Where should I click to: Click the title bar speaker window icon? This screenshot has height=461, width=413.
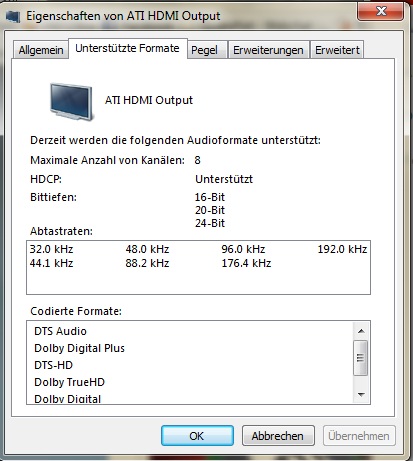click(x=13, y=16)
